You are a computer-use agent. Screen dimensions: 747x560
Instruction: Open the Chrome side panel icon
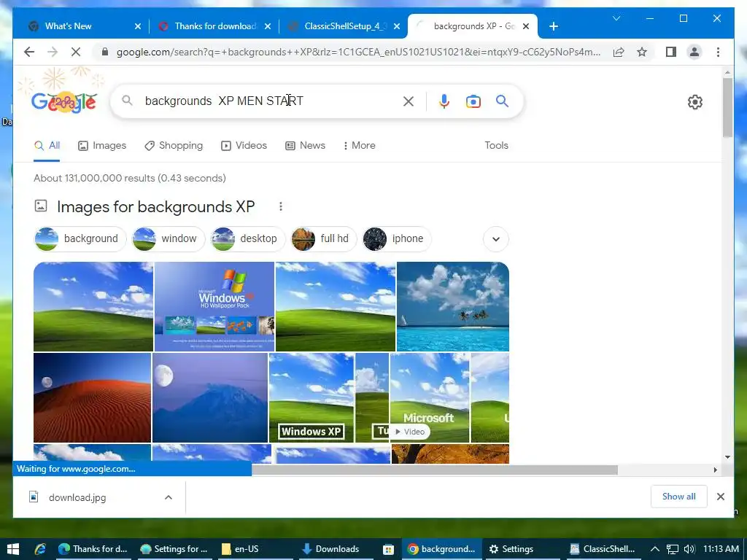tap(671, 52)
